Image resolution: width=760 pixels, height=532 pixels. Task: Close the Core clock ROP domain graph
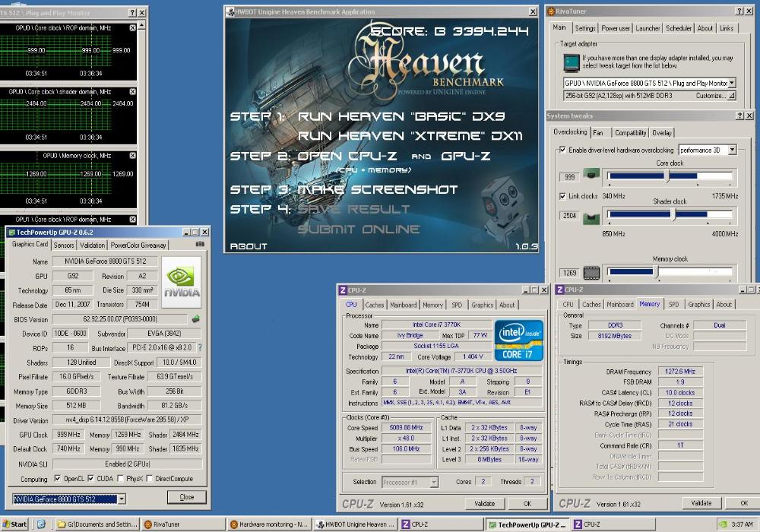click(132, 28)
